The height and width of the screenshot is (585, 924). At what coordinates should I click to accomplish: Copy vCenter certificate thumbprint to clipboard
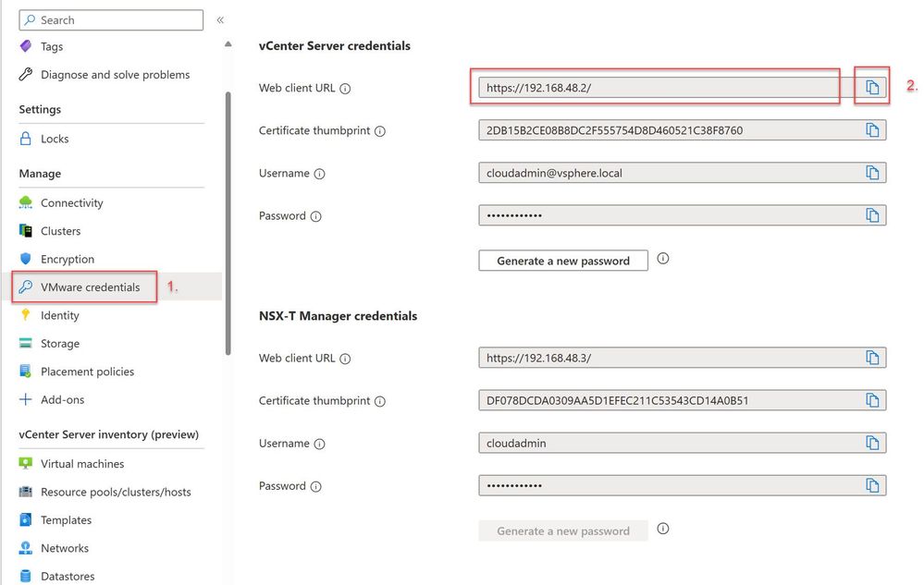pos(871,130)
